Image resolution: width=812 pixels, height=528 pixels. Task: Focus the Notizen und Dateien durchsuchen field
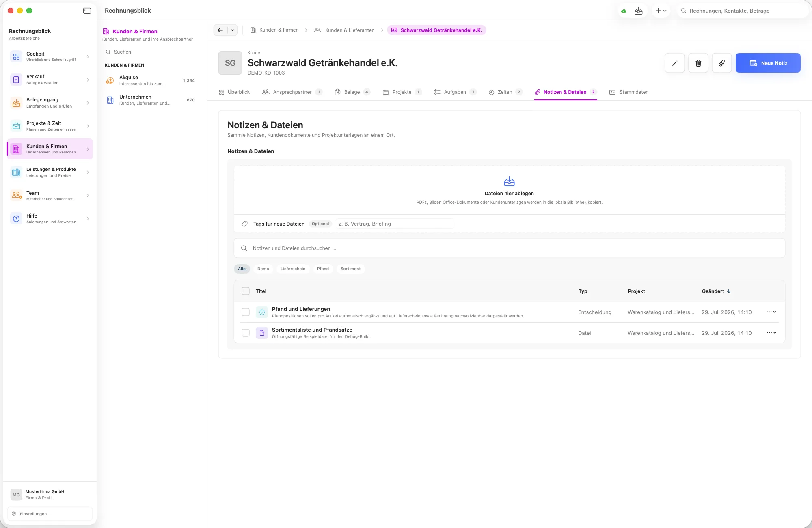[x=509, y=248]
